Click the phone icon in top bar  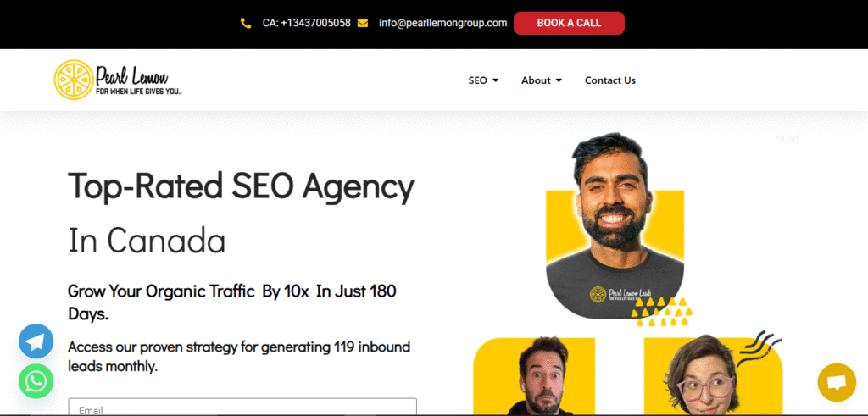click(246, 23)
